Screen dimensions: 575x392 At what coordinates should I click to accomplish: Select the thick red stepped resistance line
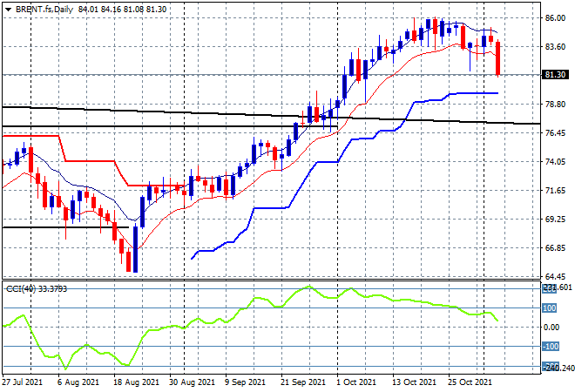[x=93, y=160]
